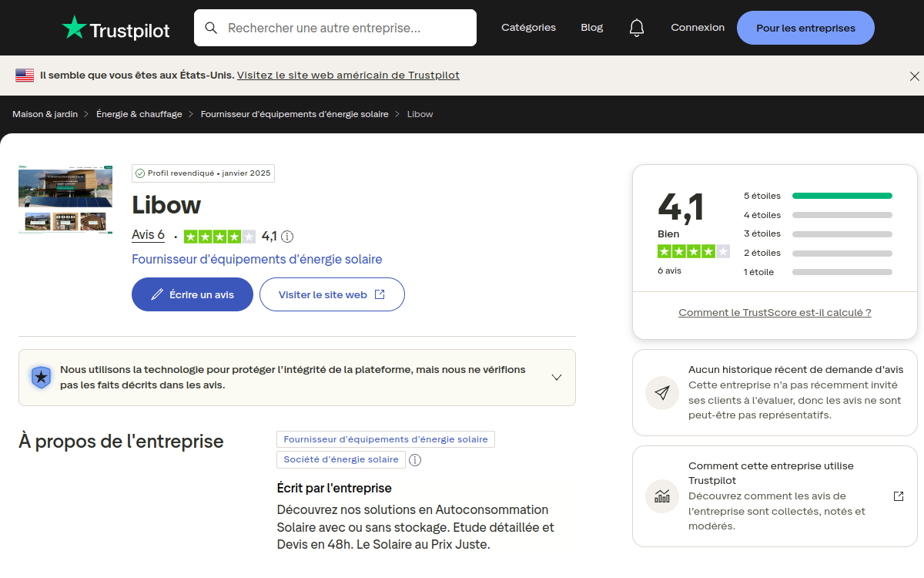Viewport: 924px width, 578px height.
Task: Click the Libow breadcrumb
Action: (x=420, y=114)
